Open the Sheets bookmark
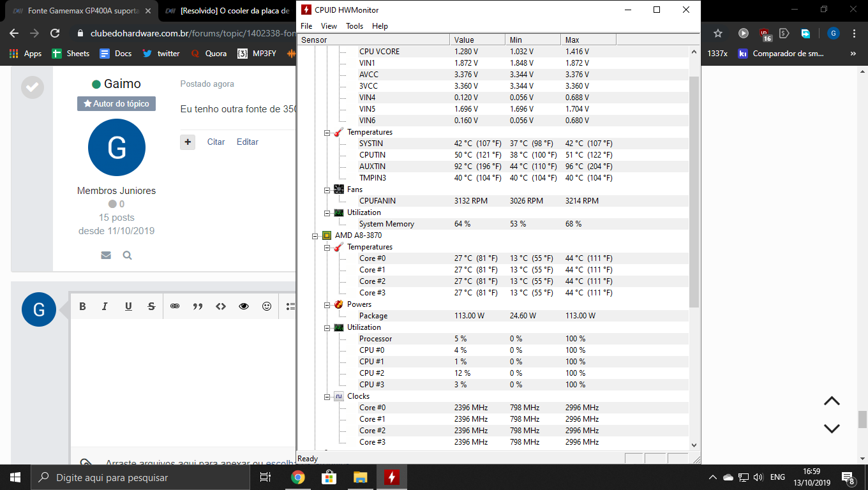The width and height of the screenshot is (868, 490). [71, 54]
